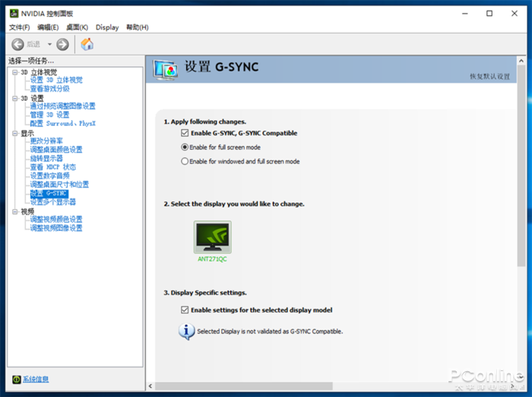Select Enable for full screen mode
532x397 pixels.
185,147
